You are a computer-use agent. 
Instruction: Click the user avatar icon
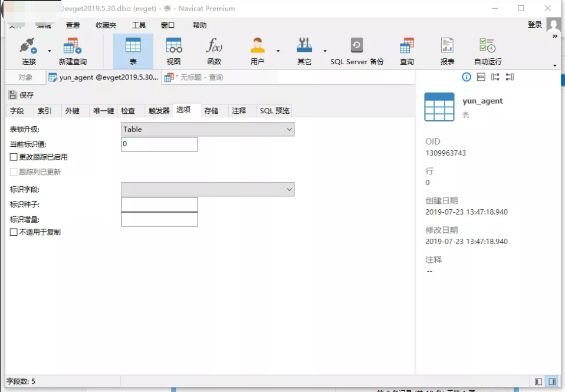(553, 25)
